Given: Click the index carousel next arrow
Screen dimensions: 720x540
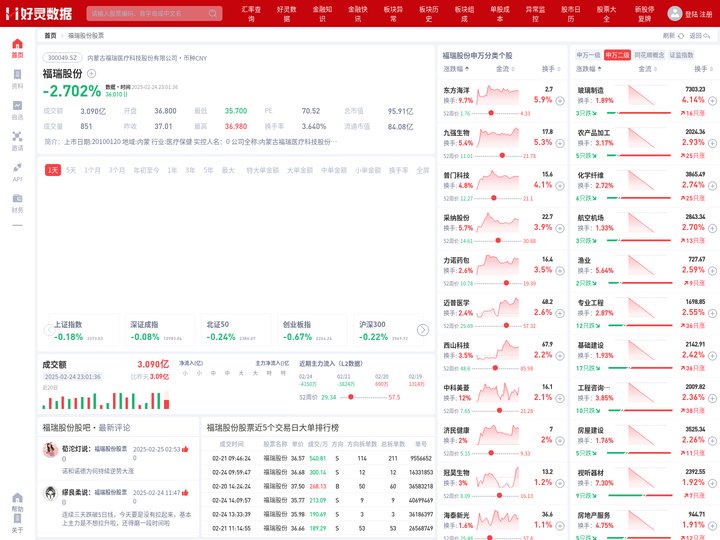Looking at the screenshot, I should 422,330.
